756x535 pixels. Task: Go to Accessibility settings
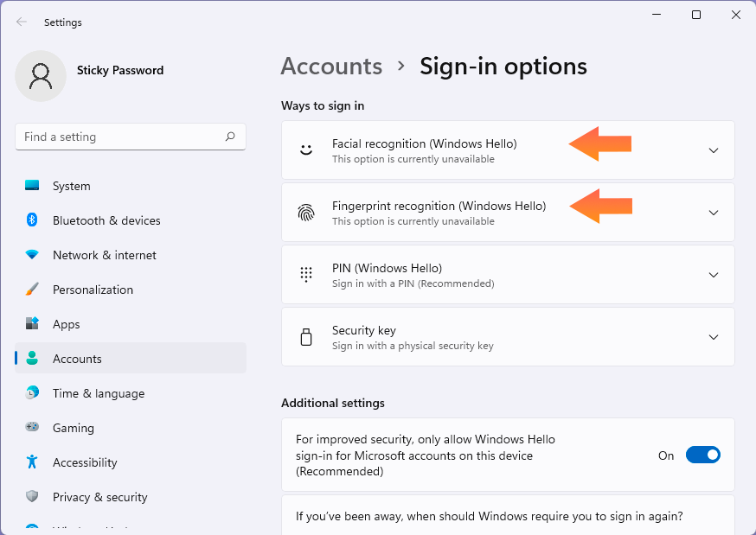131,462
